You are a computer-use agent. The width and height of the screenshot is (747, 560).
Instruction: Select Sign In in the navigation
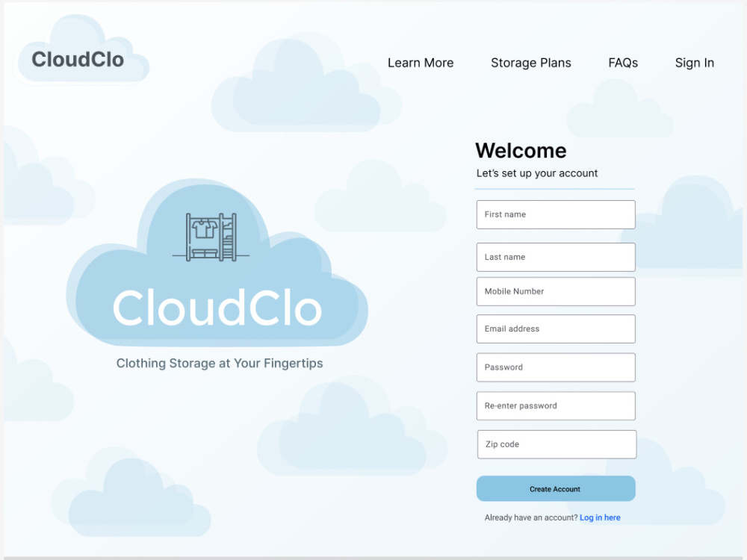click(x=694, y=63)
